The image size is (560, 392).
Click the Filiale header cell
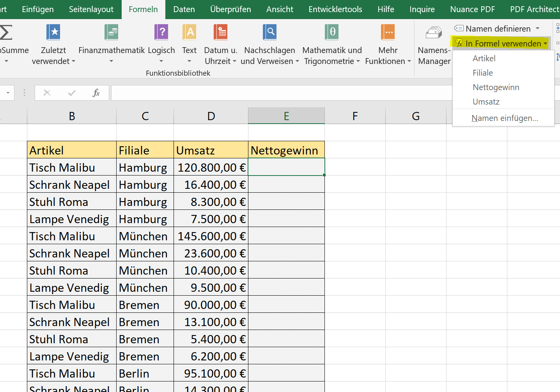pyautogui.click(x=145, y=150)
